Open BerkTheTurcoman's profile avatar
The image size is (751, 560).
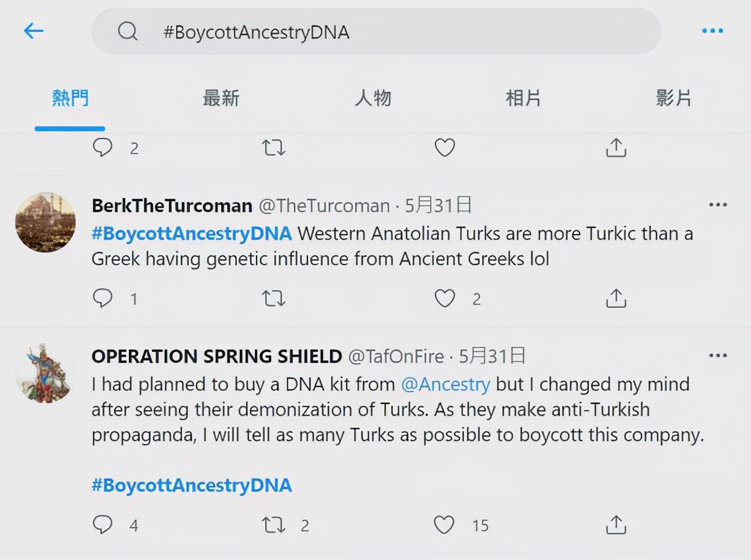(45, 222)
